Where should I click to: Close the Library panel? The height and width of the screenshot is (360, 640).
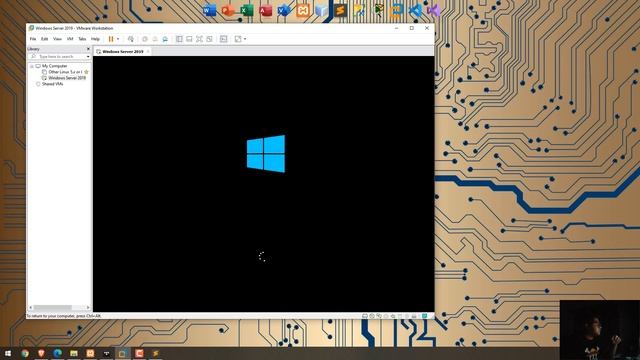point(88,49)
